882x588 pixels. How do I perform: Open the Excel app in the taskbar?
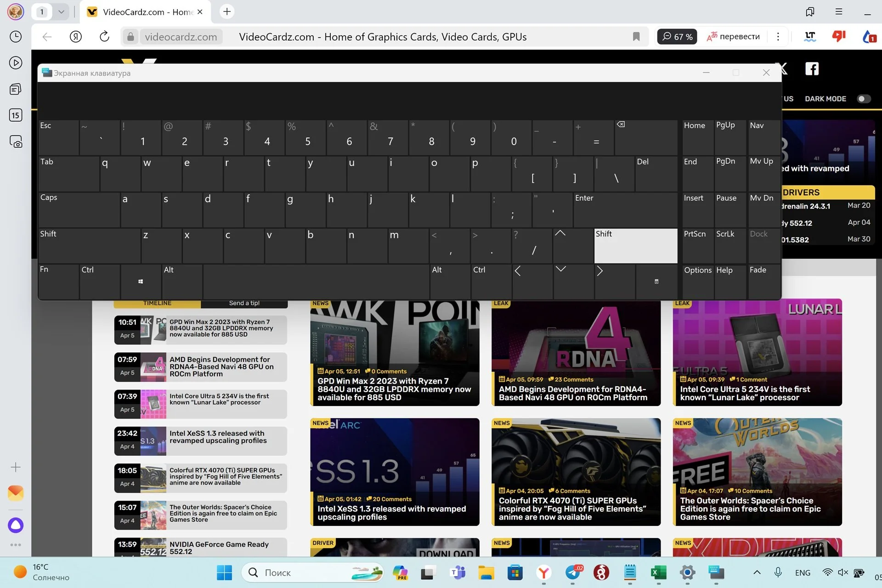(658, 572)
